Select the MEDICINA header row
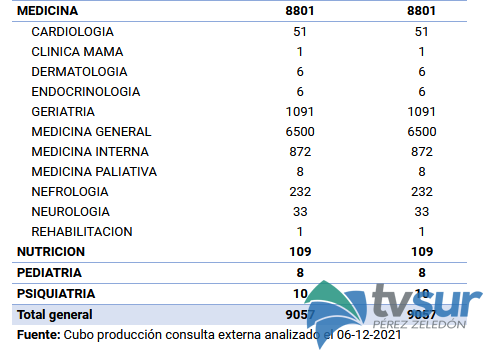 pos(239,11)
